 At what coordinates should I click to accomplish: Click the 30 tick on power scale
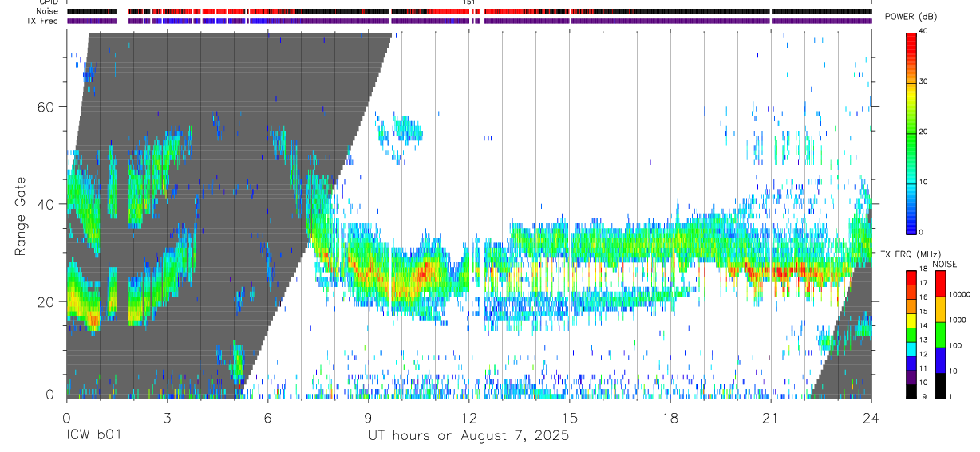pyautogui.click(x=925, y=81)
